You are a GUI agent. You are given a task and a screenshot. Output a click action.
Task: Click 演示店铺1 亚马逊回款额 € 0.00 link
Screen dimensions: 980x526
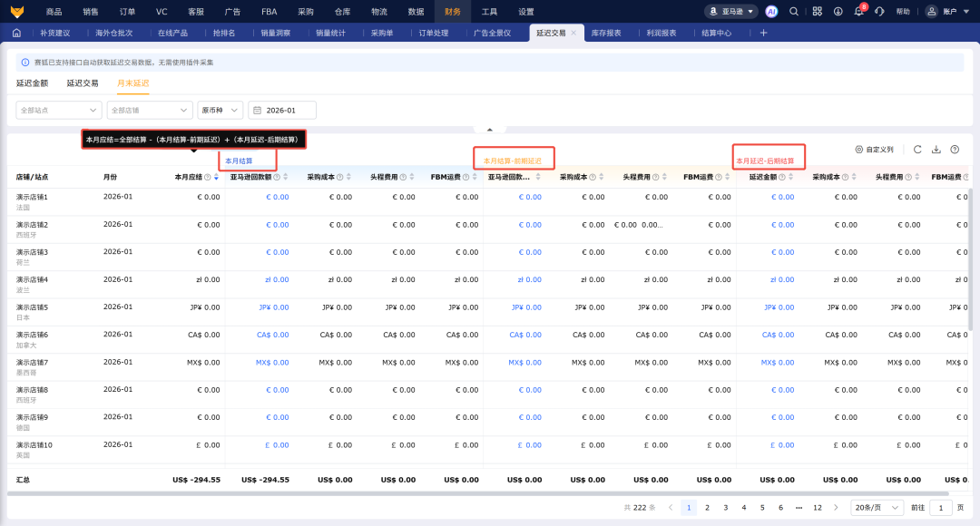tap(278, 197)
